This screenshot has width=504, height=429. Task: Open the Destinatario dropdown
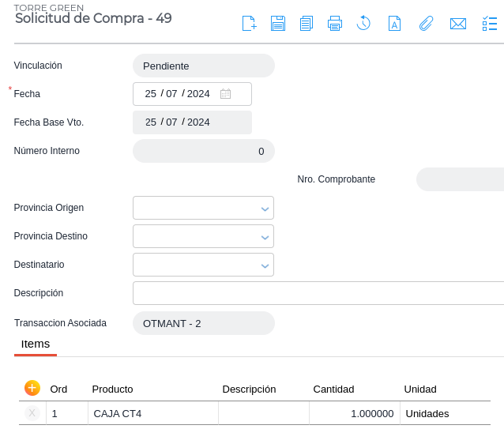[x=265, y=265]
